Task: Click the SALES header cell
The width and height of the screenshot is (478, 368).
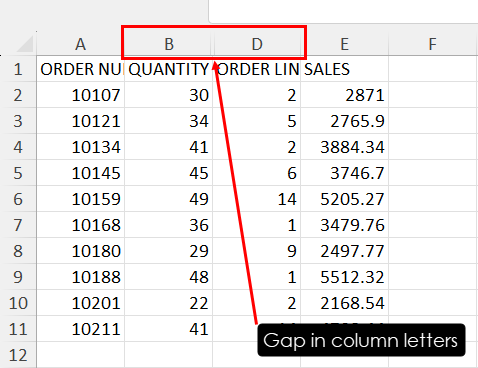Action: pos(344,69)
